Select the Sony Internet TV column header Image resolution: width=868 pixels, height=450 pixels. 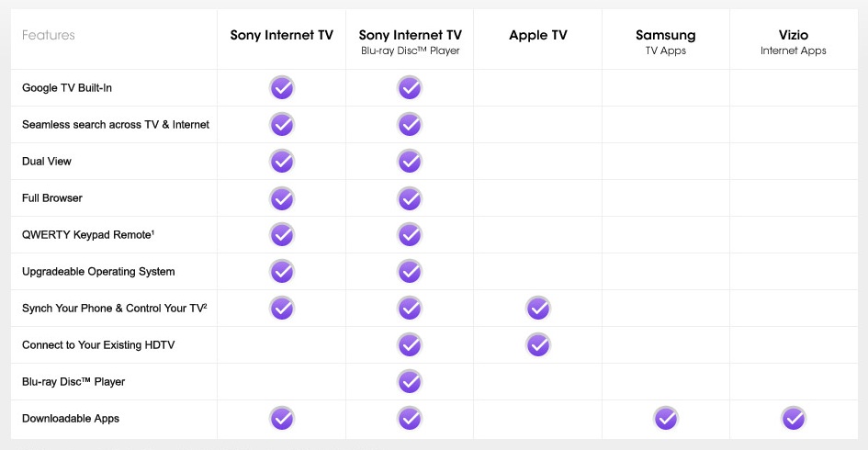pos(282,35)
